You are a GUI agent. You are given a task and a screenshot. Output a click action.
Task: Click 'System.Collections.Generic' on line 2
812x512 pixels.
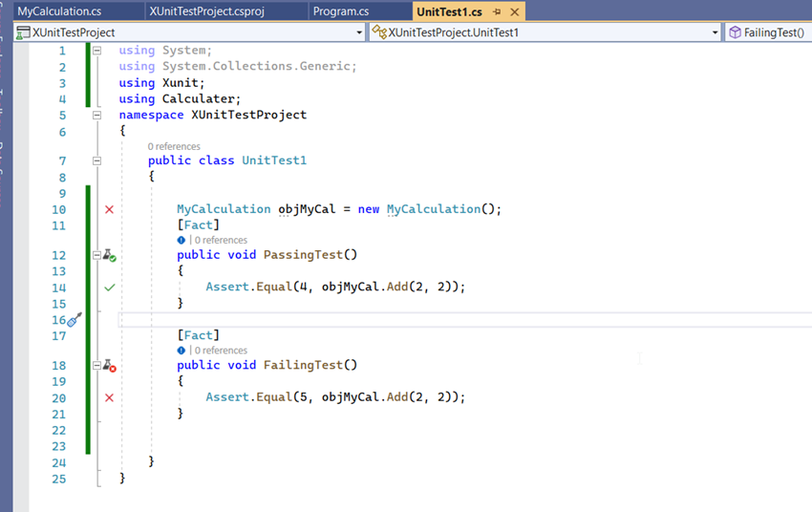coord(256,66)
